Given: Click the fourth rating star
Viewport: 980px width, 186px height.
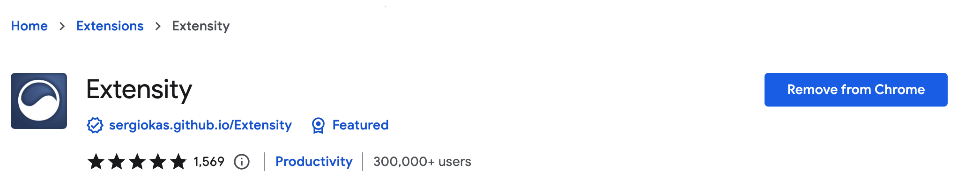Looking at the screenshot, I should pos(158,162).
